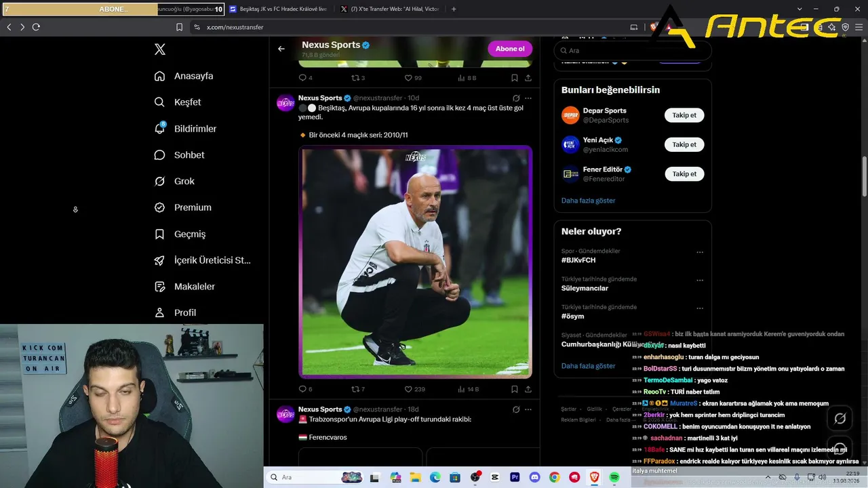
Task: Follow Depar Sports with Takip et
Action: pos(684,115)
